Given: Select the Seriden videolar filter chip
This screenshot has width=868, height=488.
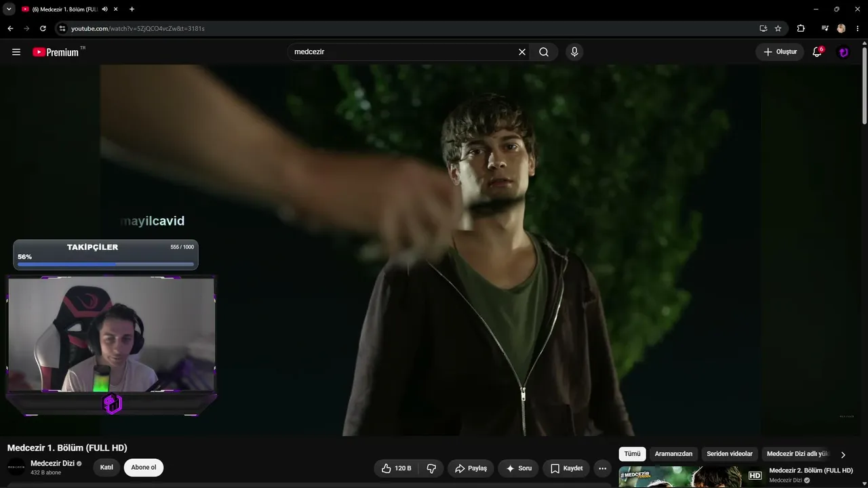Looking at the screenshot, I should pos(730,454).
